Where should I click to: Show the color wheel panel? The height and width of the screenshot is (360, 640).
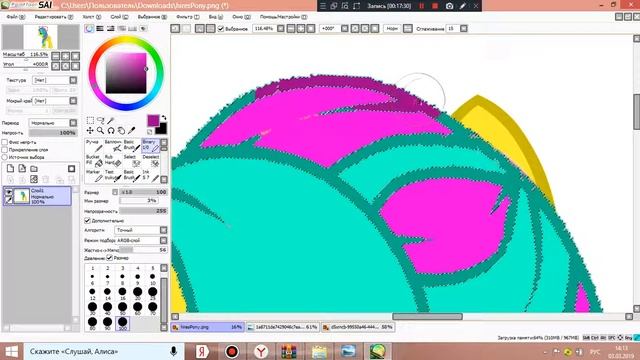point(89,29)
